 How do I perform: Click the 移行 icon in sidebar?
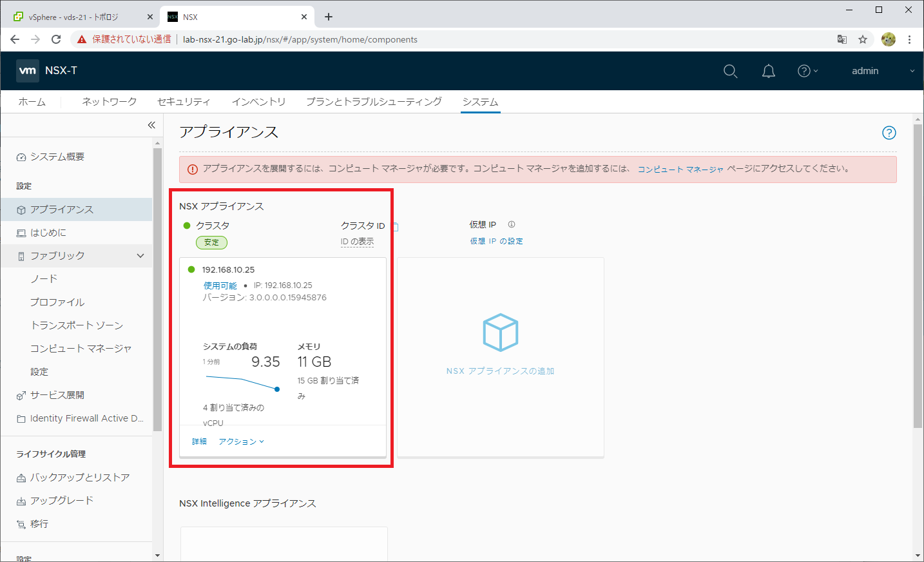[x=21, y=525]
